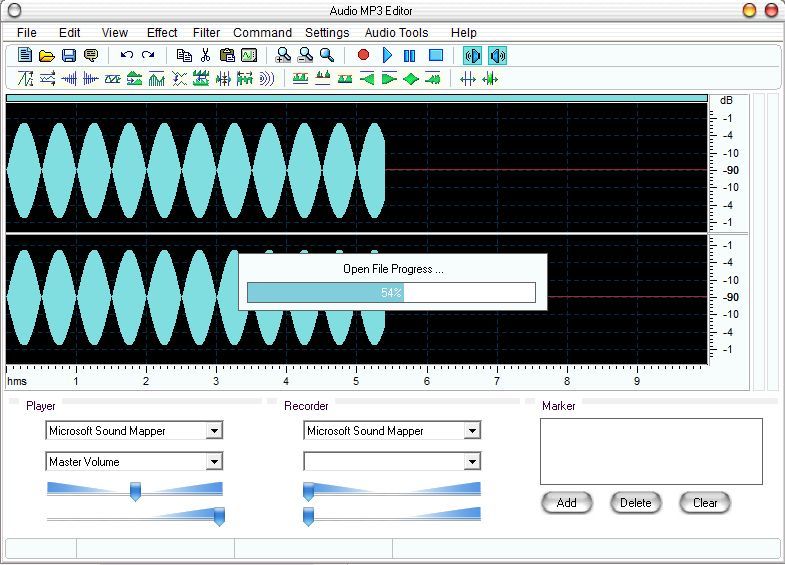
Task: Open the Effect menu
Action: click(162, 33)
